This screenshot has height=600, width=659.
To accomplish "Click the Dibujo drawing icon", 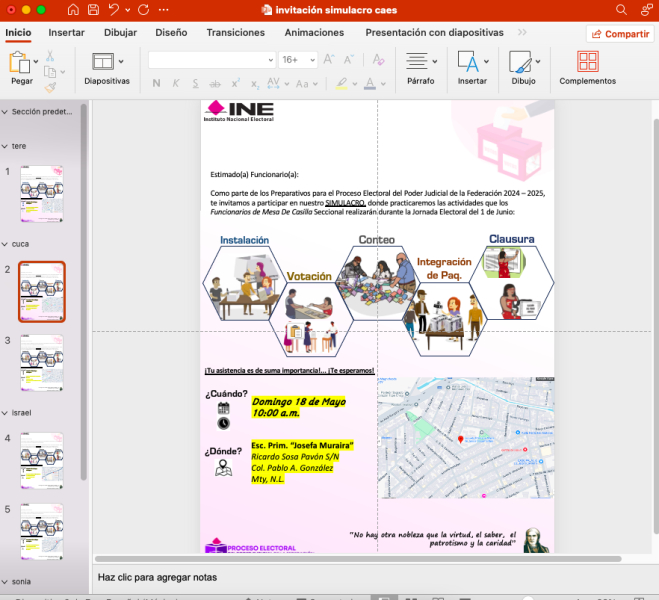I will [x=518, y=62].
